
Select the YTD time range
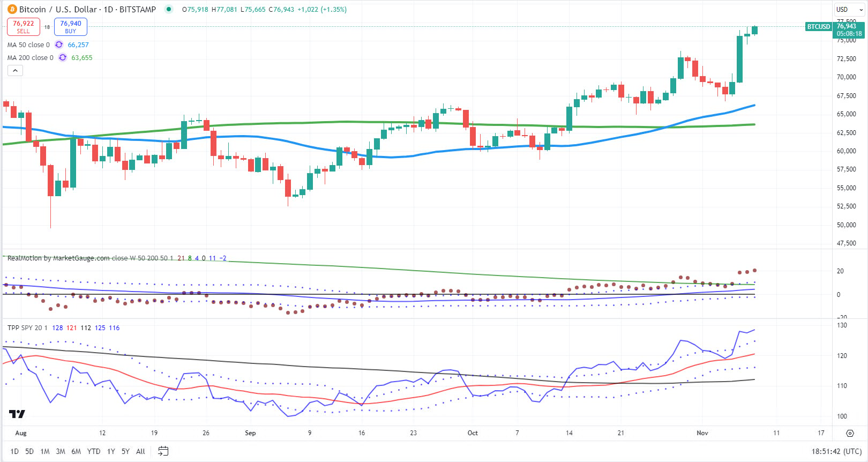coord(94,451)
